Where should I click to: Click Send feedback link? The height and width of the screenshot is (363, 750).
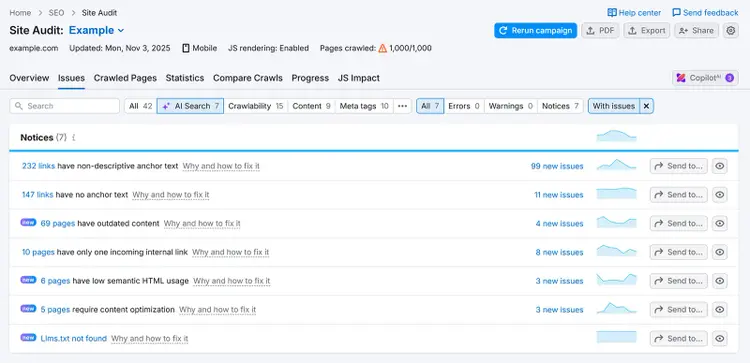point(705,13)
